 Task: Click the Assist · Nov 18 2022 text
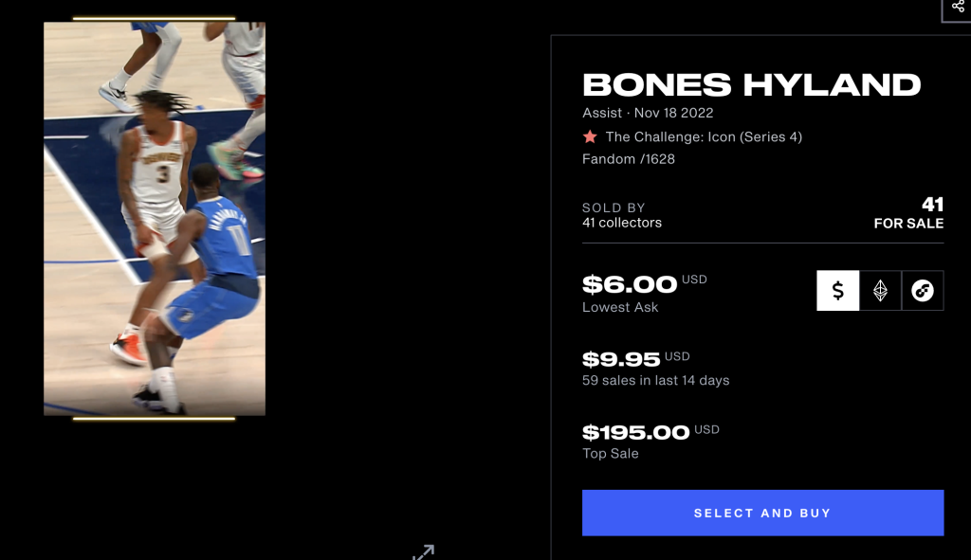(648, 113)
